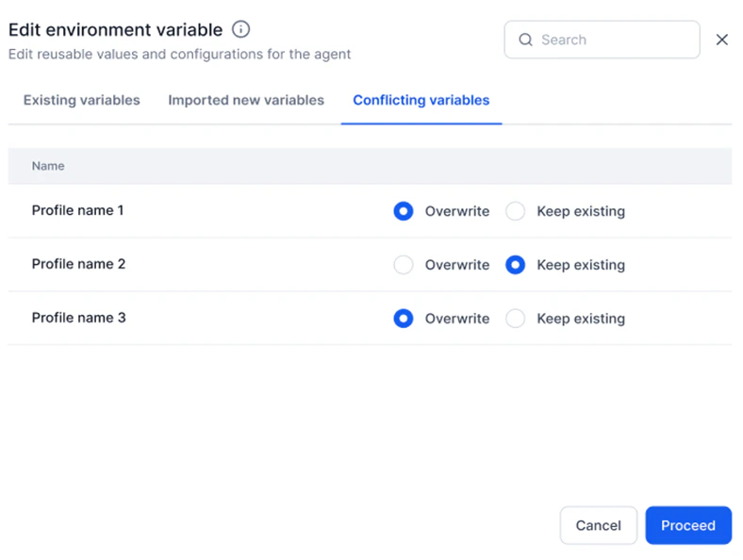
Task: Choose Keep existing for Profile name 3
Action: 515,319
